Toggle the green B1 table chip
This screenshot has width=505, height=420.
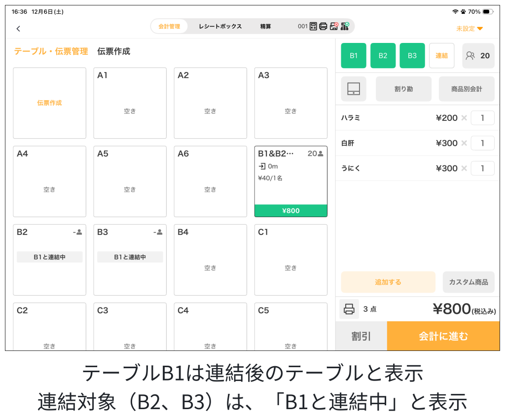pos(354,56)
